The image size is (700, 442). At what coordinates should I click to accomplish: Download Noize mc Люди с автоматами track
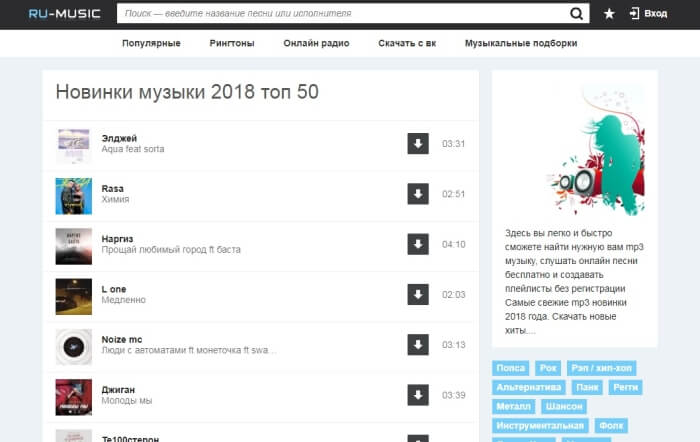pyautogui.click(x=418, y=345)
